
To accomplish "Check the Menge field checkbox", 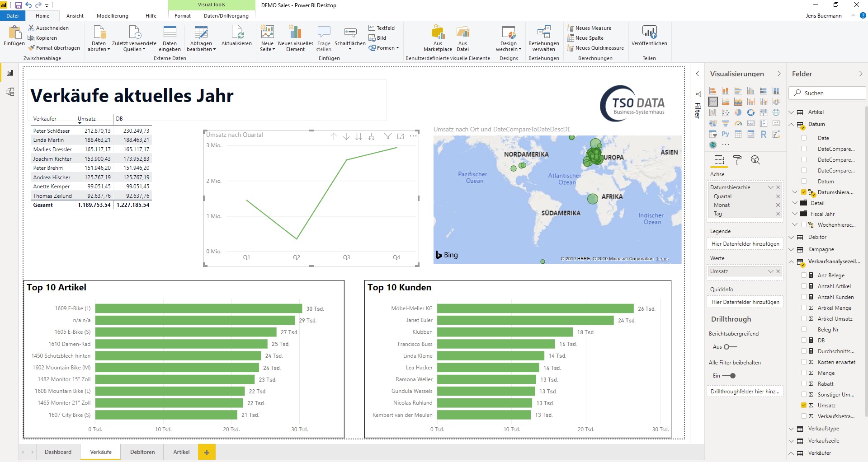I will coord(804,373).
